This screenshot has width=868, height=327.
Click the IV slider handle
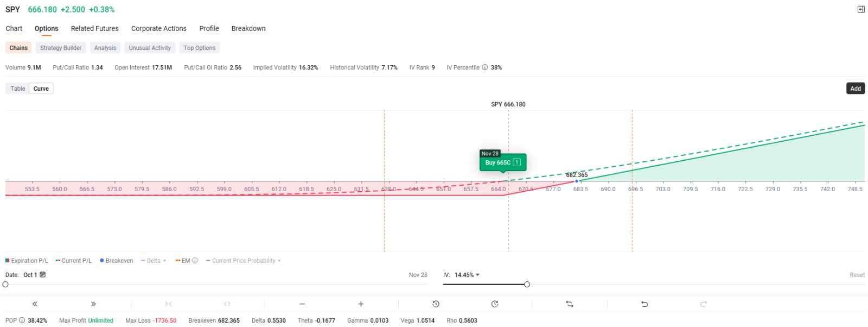pyautogui.click(x=527, y=285)
